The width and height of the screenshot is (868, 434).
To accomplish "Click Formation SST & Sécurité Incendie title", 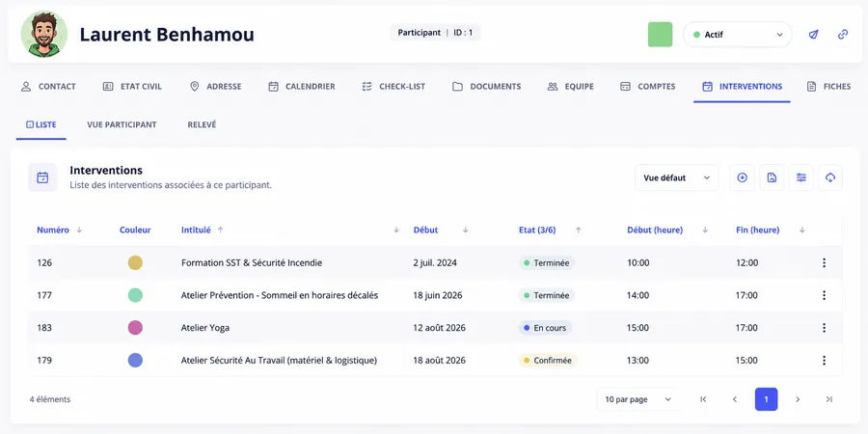I will click(252, 263).
